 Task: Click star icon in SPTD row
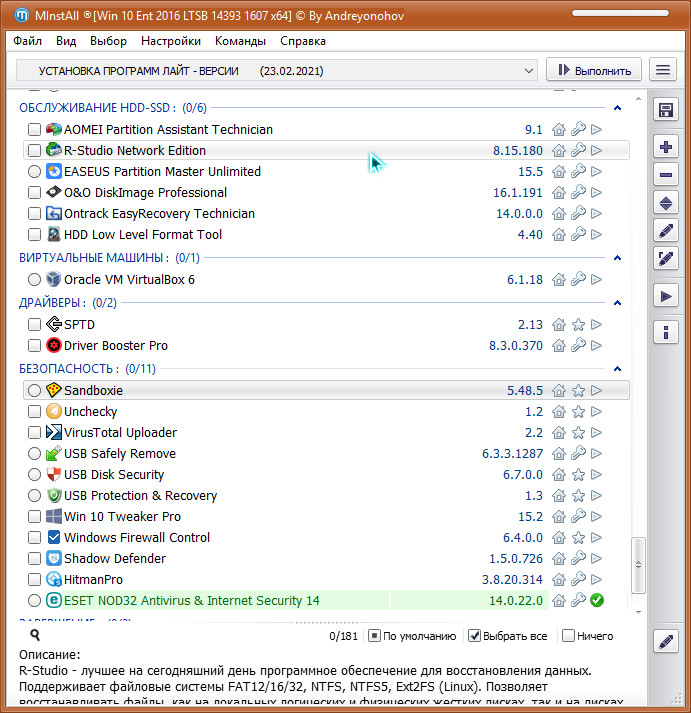578,325
